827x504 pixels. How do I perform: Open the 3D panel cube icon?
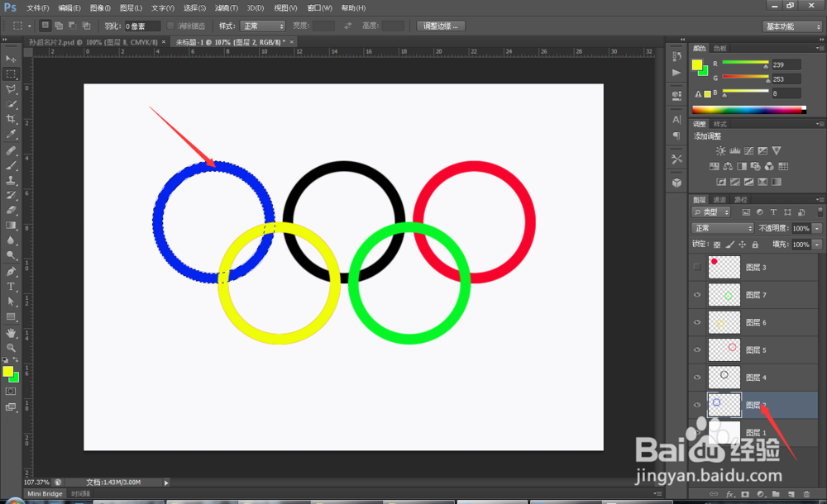coord(676,183)
